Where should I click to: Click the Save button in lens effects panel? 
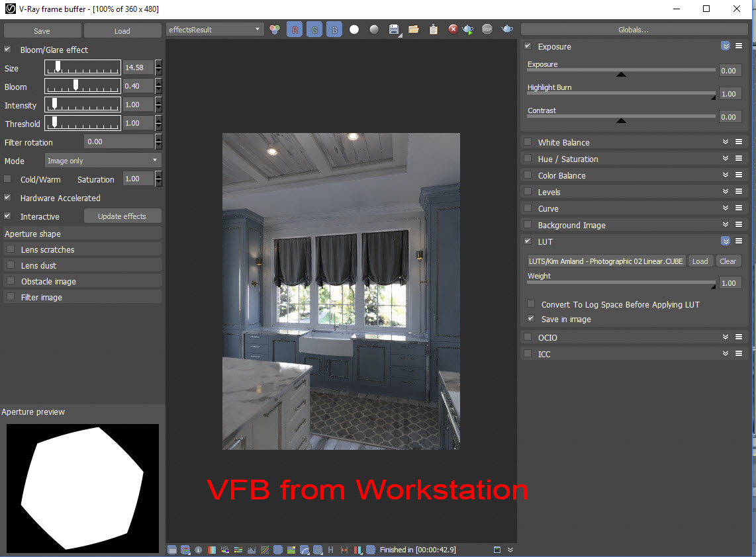42,31
